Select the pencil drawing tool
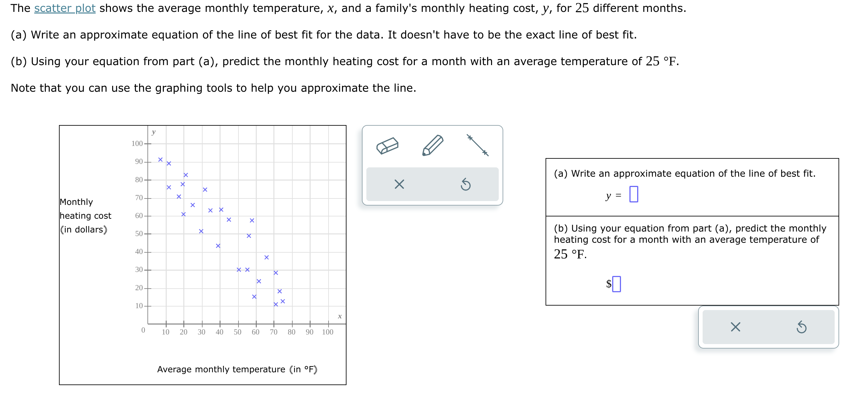 (433, 145)
